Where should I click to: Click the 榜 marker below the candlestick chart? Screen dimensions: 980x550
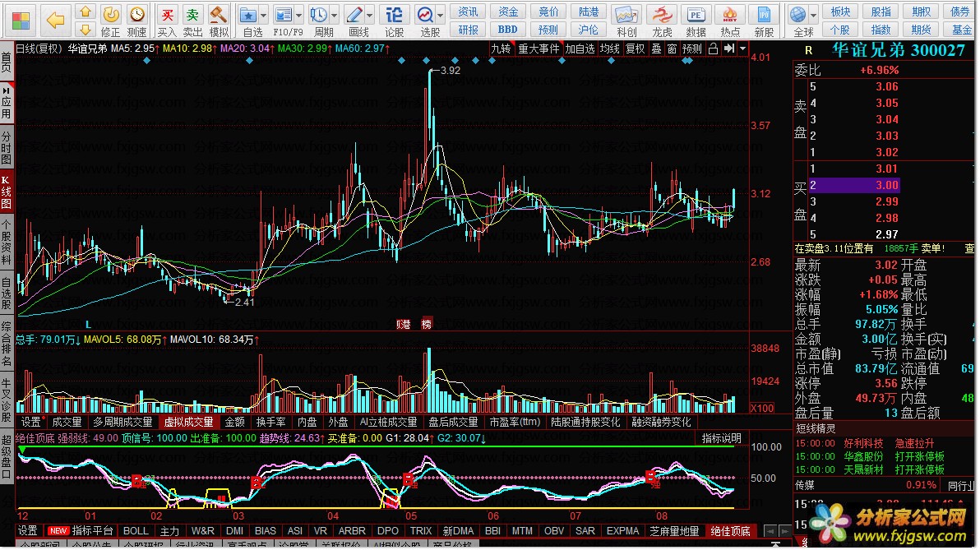pos(427,325)
